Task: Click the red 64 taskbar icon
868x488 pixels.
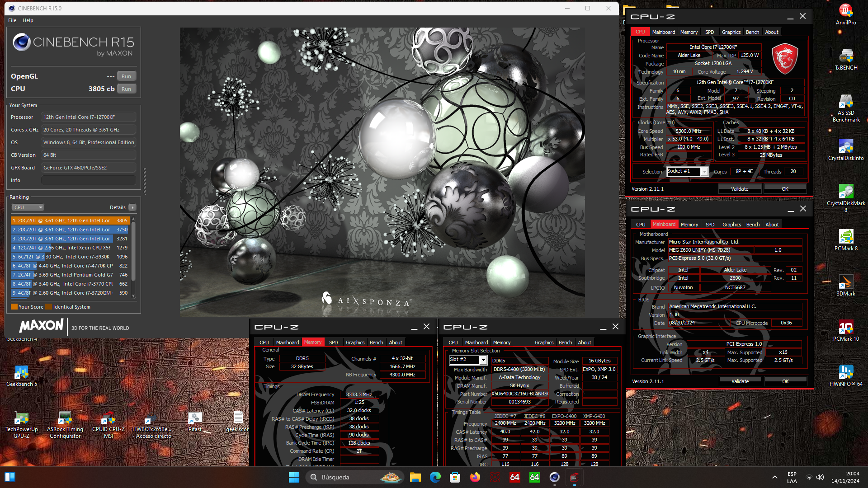Action: [x=514, y=477]
